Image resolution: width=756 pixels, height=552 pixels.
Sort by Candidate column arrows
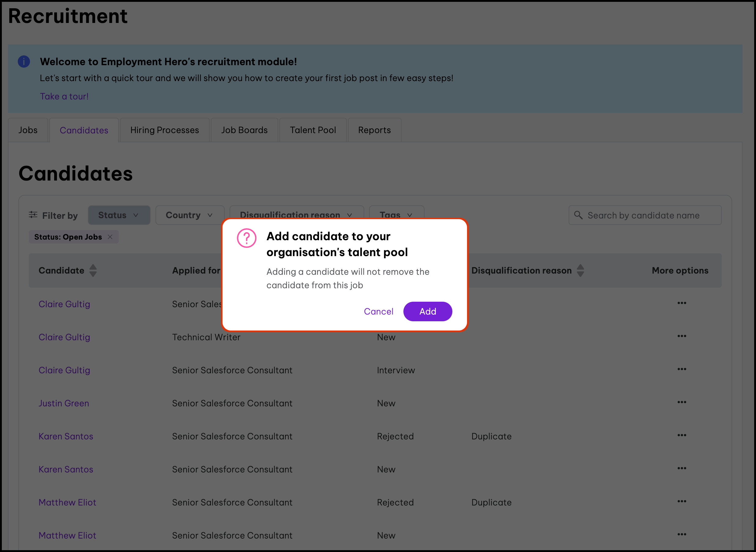(x=93, y=270)
